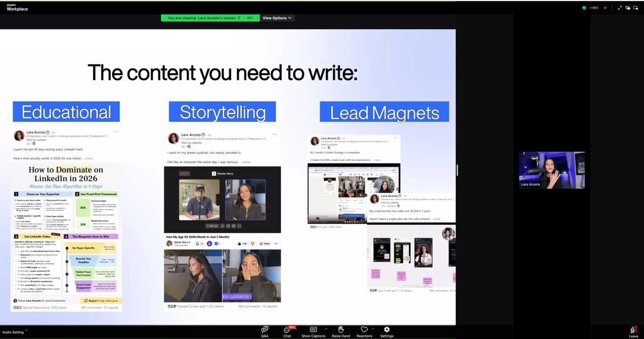Open three-dot menu on Storytelling post
This screenshot has width=644, height=339.
point(275,134)
